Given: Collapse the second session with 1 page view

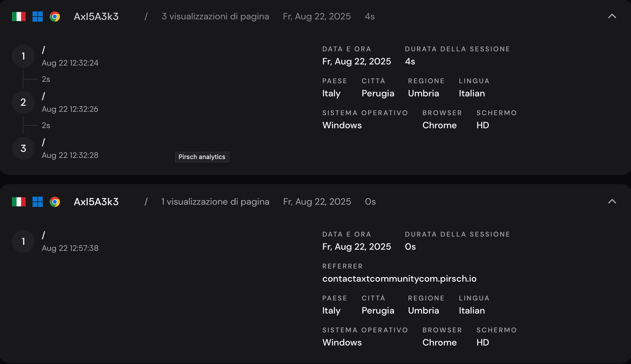Looking at the screenshot, I should 612,202.
